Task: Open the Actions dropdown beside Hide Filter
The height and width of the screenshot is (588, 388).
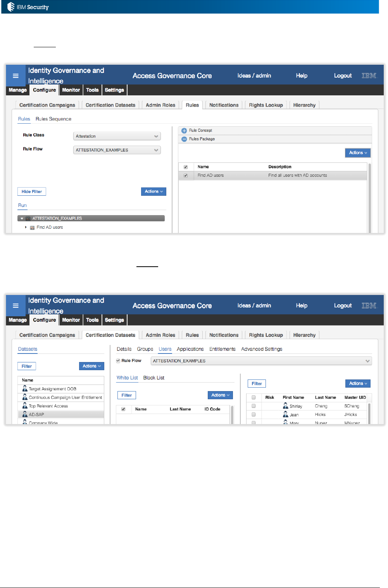Action: tap(153, 191)
